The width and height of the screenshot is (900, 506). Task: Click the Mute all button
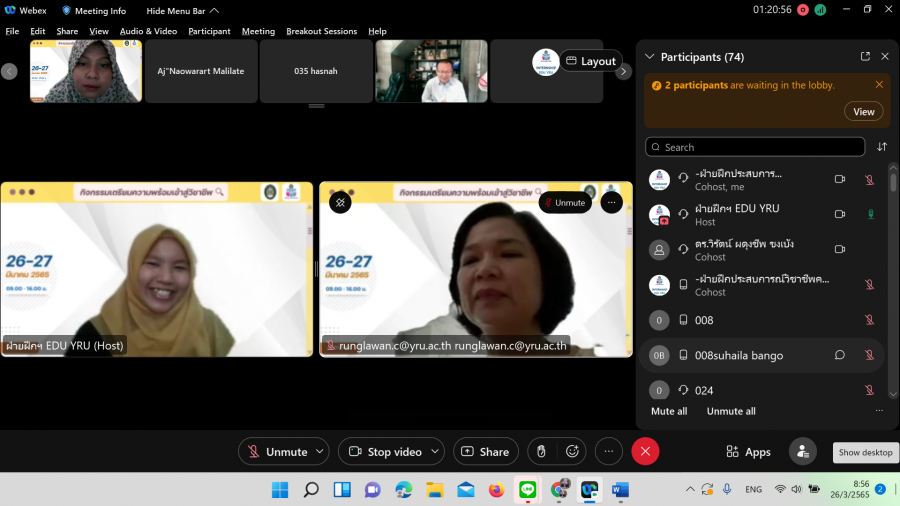(669, 411)
